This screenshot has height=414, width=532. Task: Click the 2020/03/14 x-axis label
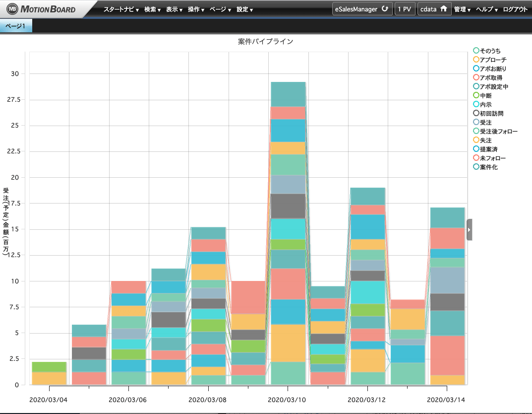[x=446, y=400]
